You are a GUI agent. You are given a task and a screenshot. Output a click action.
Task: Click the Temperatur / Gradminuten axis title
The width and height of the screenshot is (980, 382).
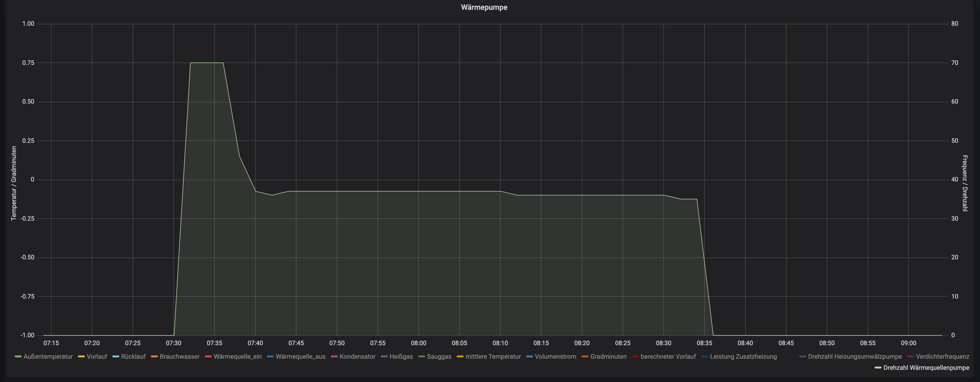[x=14, y=183]
